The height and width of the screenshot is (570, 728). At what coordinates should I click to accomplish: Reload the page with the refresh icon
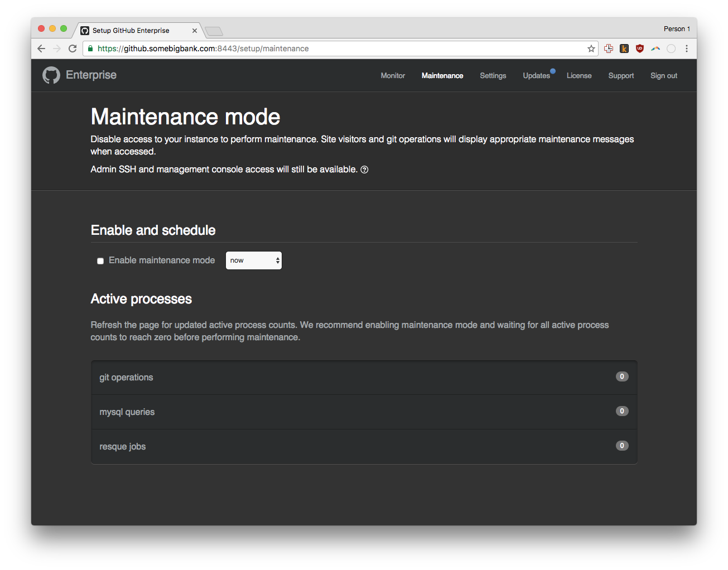73,49
